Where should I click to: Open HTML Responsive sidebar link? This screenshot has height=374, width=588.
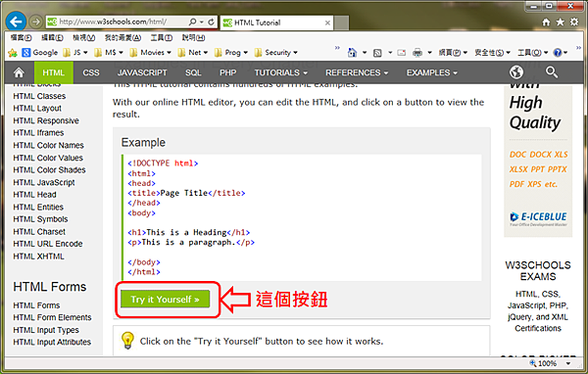pyautogui.click(x=46, y=120)
